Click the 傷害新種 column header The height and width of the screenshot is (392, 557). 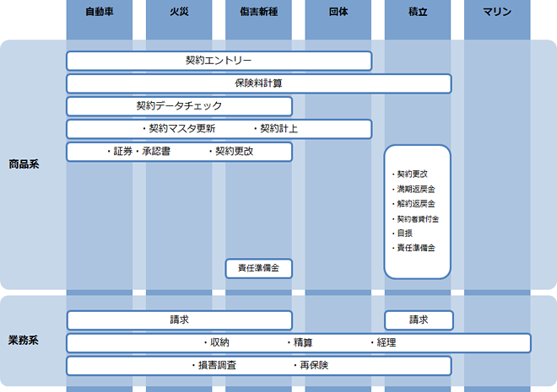click(258, 12)
